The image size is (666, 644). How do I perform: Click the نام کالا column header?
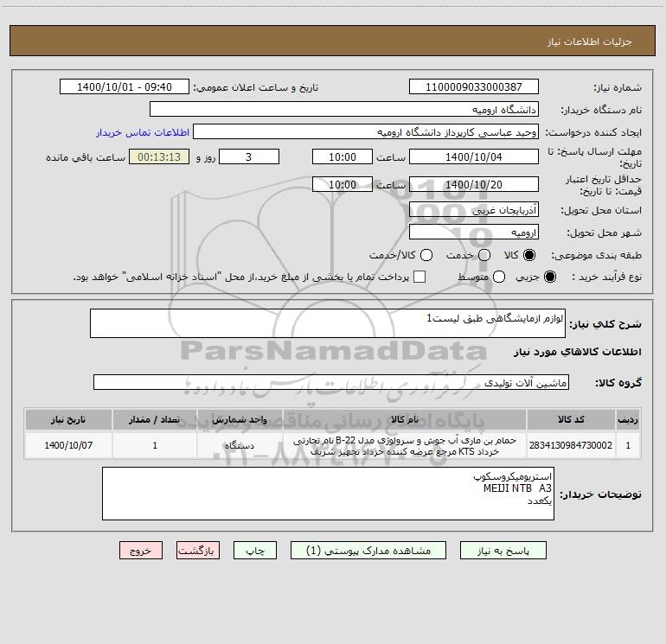(x=405, y=419)
